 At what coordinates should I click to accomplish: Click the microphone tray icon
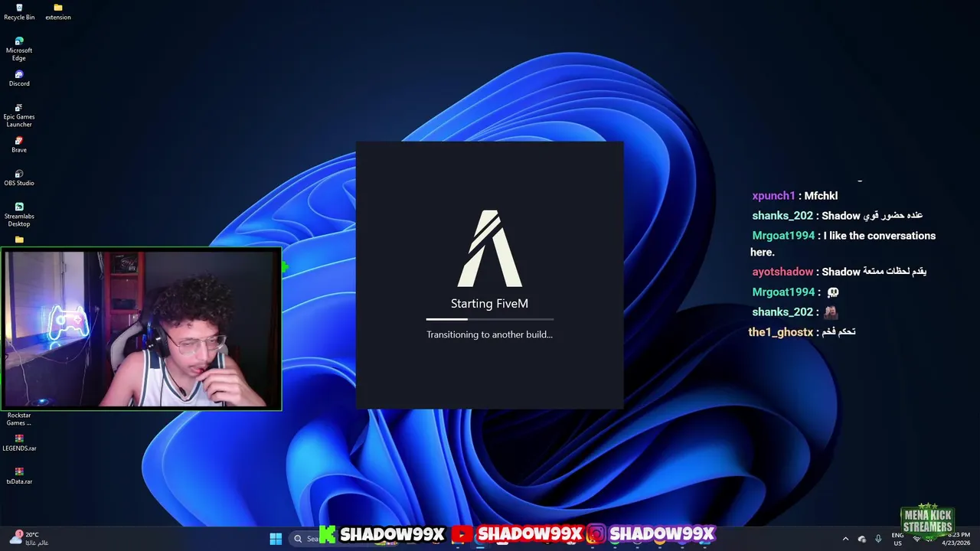(878, 539)
